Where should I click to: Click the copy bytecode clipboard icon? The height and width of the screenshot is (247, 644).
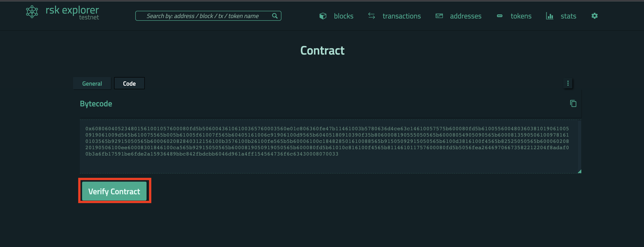(x=573, y=104)
